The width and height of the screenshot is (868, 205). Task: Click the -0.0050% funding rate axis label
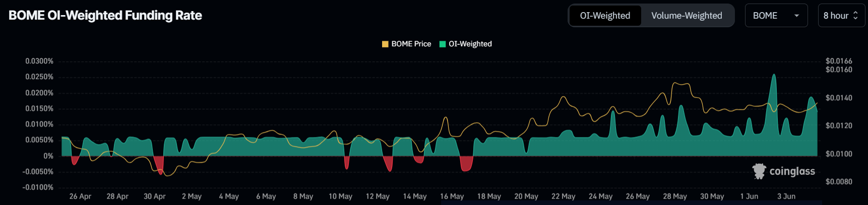tap(38, 171)
